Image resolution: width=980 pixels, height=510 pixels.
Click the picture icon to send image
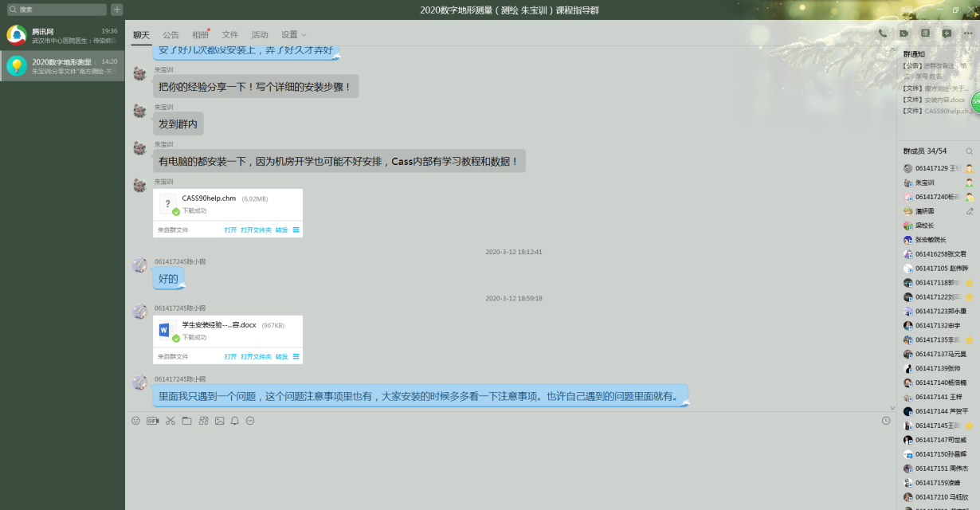tap(220, 421)
